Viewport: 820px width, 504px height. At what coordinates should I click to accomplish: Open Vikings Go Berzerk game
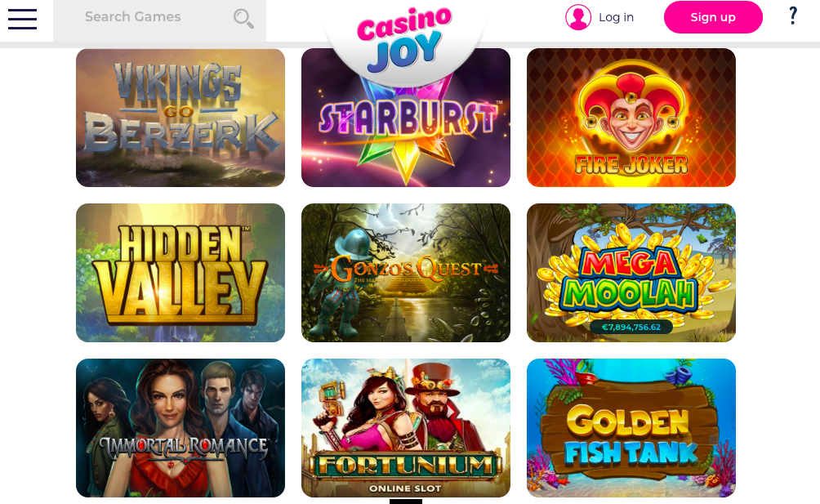180,118
